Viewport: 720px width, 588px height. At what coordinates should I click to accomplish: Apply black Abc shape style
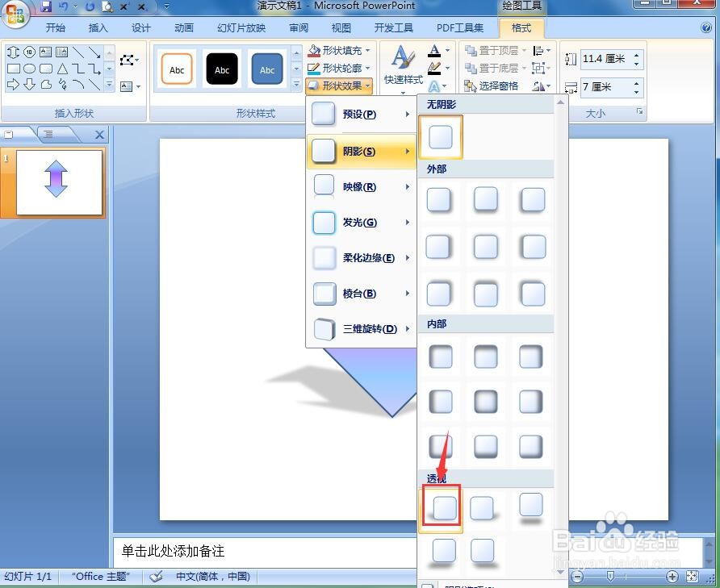point(222,69)
